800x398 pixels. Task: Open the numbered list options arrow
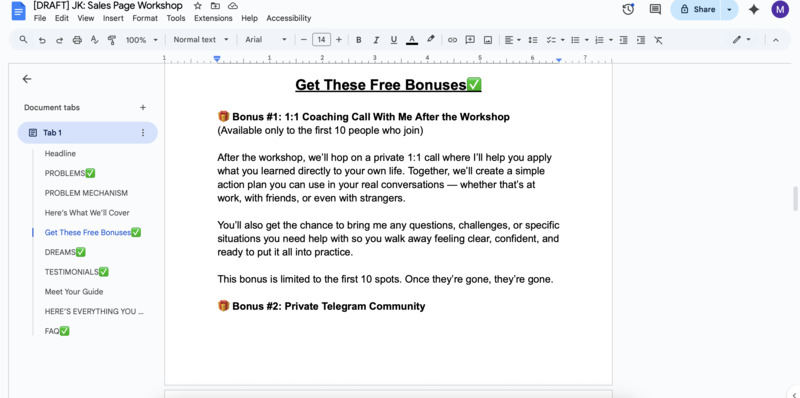[x=611, y=40]
